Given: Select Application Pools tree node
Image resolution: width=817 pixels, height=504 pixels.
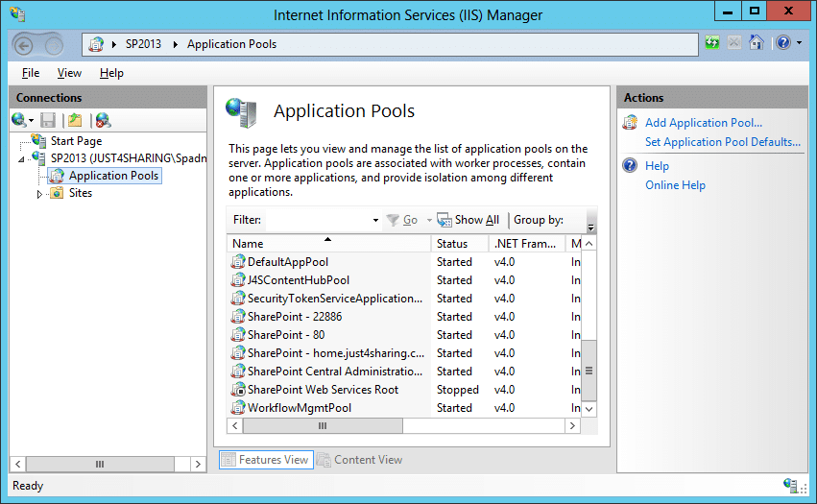Looking at the screenshot, I should [113, 176].
